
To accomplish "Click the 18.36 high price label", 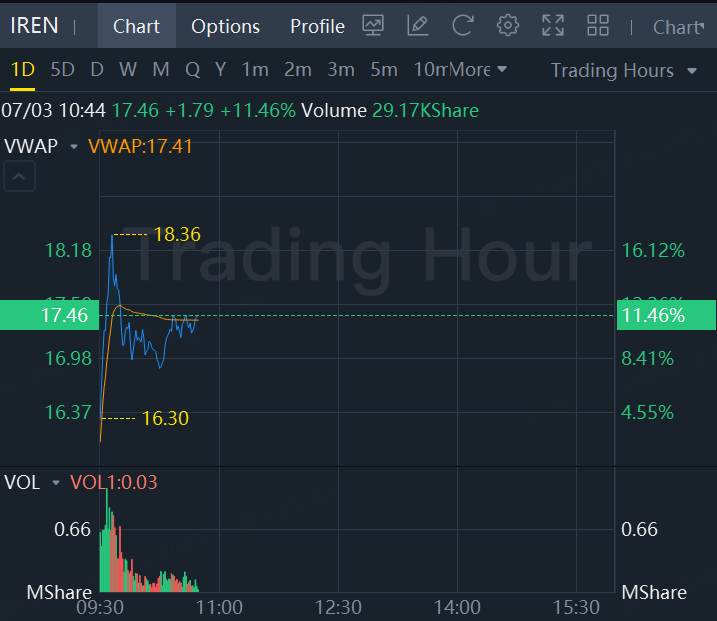I will 177,235.
